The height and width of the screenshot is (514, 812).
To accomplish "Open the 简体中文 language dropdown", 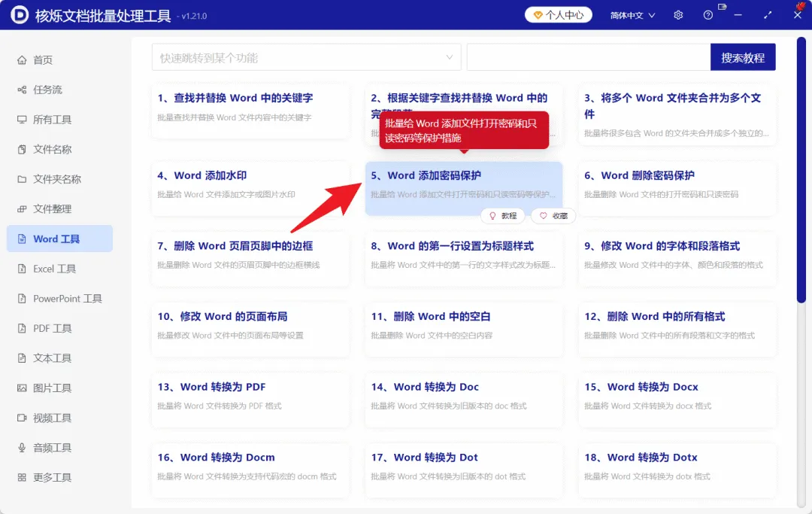I will 632,15.
